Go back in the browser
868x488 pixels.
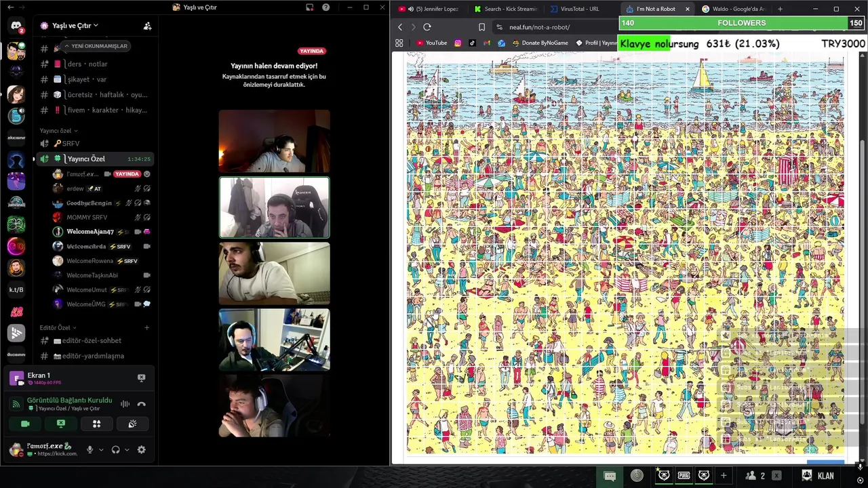pos(400,27)
